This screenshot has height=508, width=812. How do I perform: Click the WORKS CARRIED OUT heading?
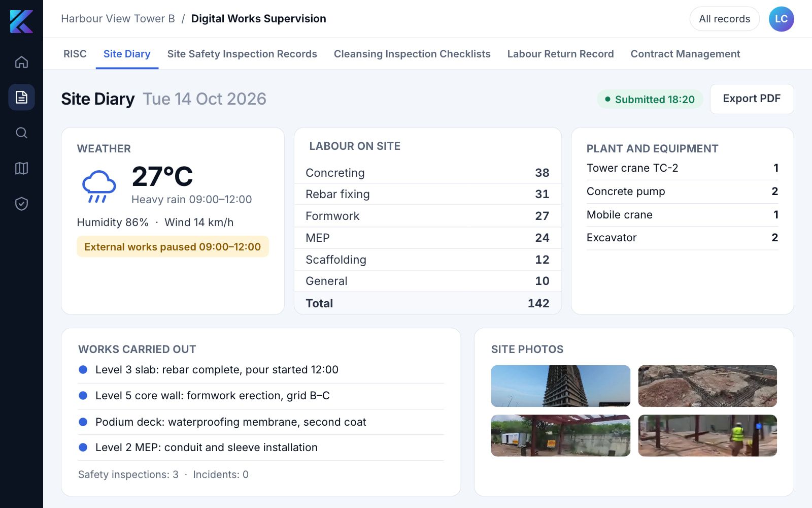pyautogui.click(x=137, y=350)
